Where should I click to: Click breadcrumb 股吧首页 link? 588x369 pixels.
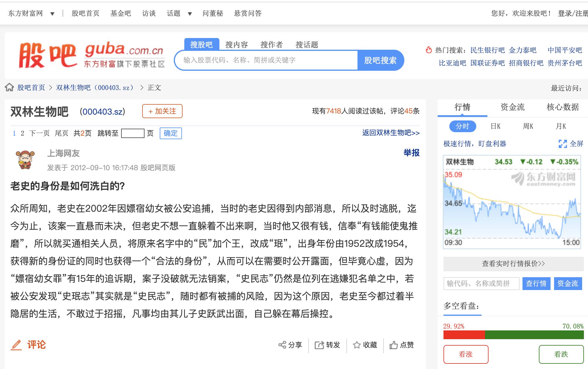[x=31, y=88]
